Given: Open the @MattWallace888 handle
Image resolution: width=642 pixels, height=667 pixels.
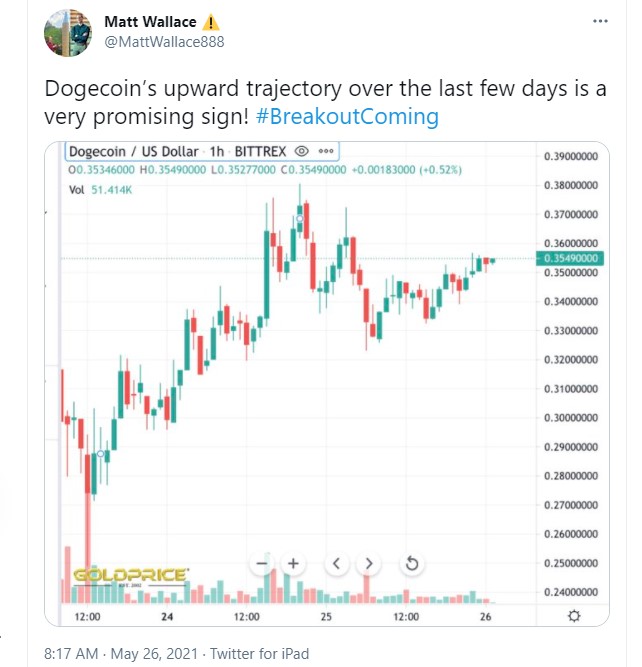Looking at the screenshot, I should [x=164, y=41].
